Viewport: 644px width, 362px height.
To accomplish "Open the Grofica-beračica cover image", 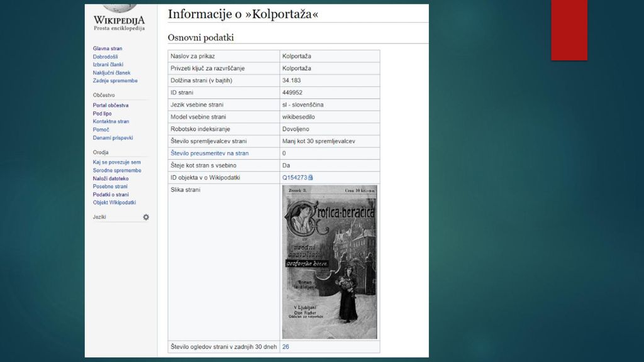I will point(330,262).
